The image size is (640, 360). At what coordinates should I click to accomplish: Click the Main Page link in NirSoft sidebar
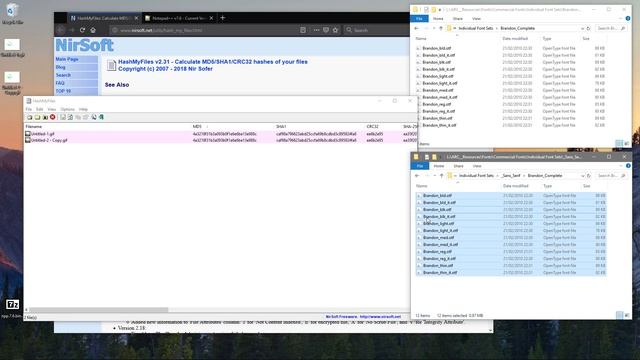point(67,59)
